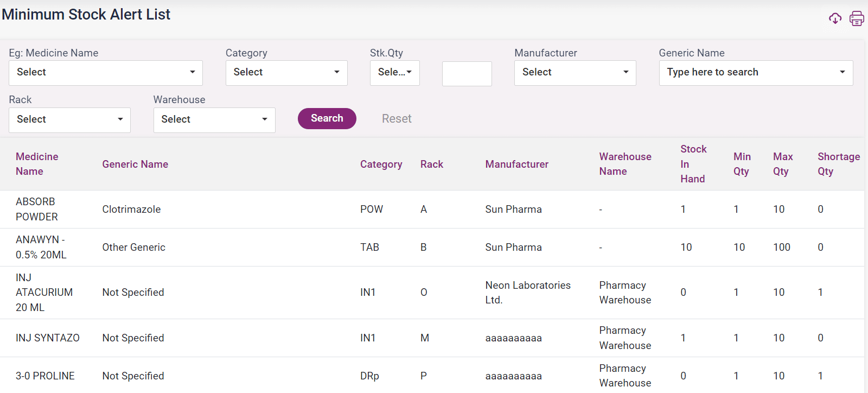This screenshot has height=393, width=868.
Task: Open the Warehouse filter dropdown
Action: coord(214,119)
